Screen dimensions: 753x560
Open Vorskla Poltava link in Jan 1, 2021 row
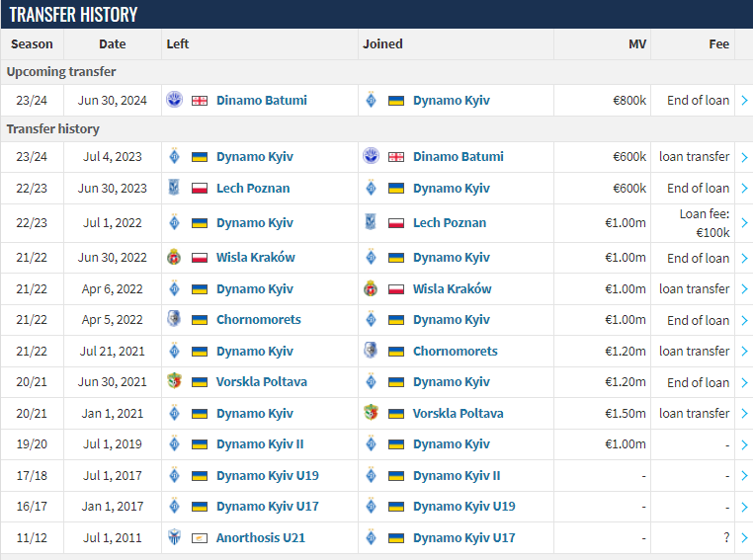tap(459, 413)
